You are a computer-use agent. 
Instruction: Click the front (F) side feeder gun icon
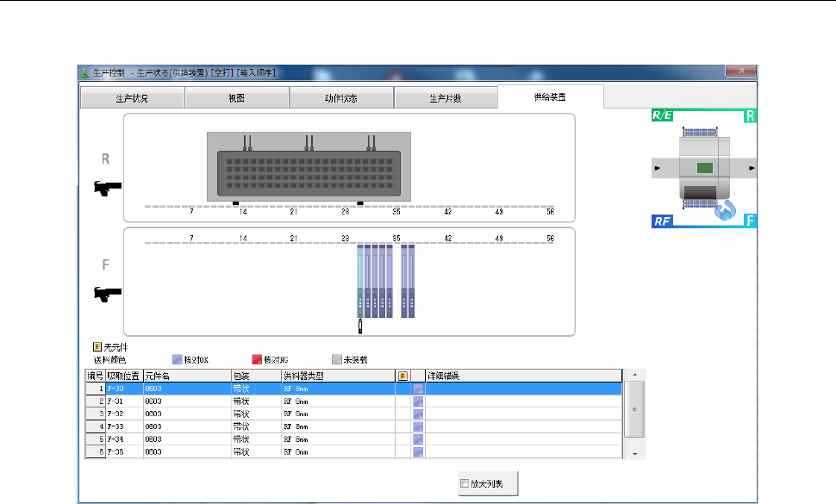[108, 293]
